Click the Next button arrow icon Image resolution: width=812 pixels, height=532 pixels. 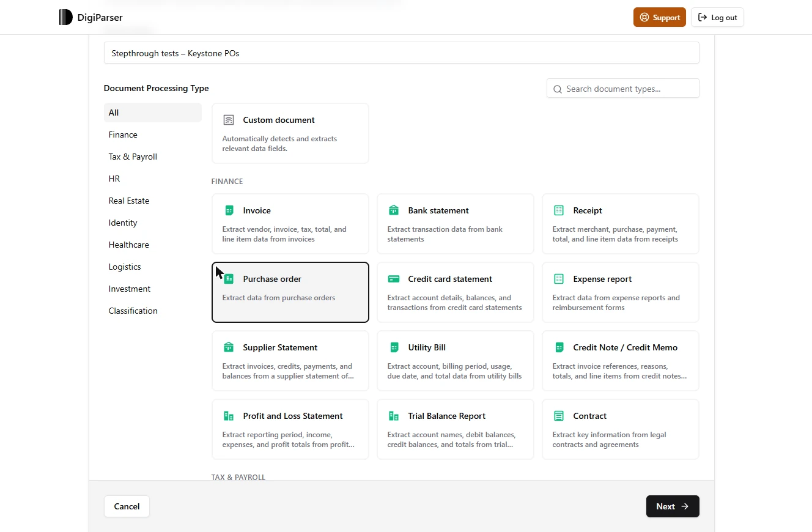point(685,506)
